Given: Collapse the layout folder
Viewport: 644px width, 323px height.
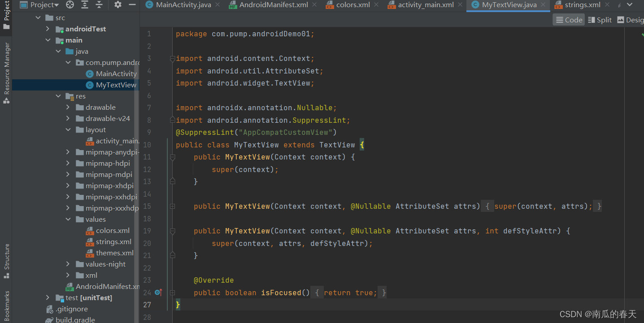Looking at the screenshot, I should pyautogui.click(x=68, y=130).
